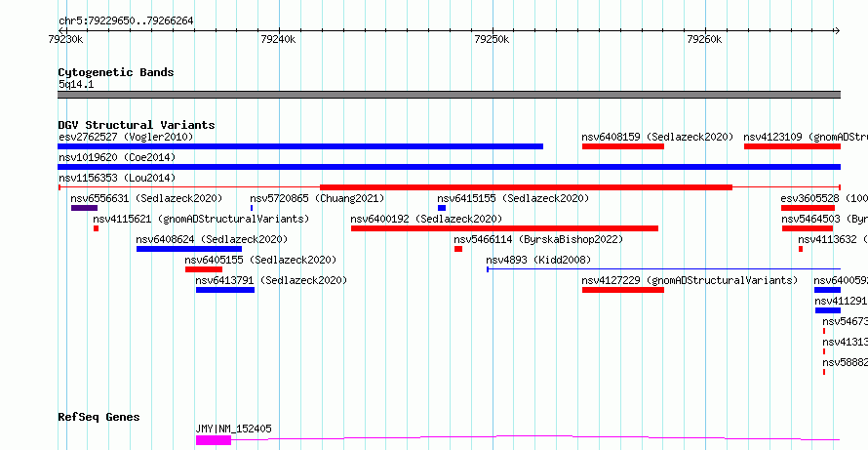The width and height of the screenshot is (868, 450).
Task: Click the nsv4115621 (gnomADStructuralVariants) label
Action: [x=201, y=219]
